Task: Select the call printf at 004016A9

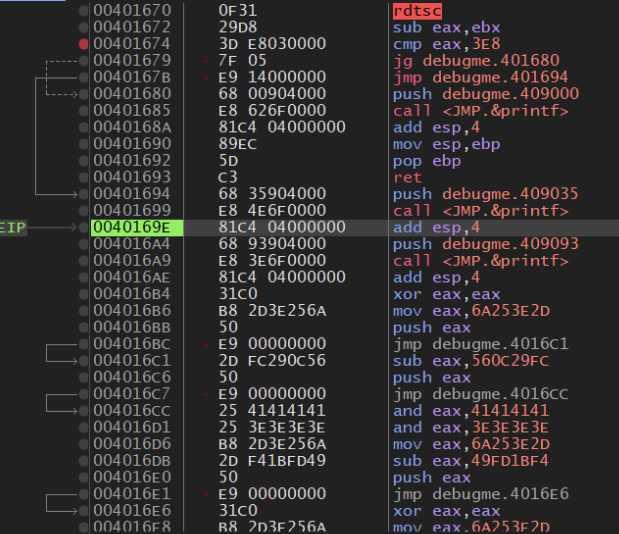Action: point(480,260)
